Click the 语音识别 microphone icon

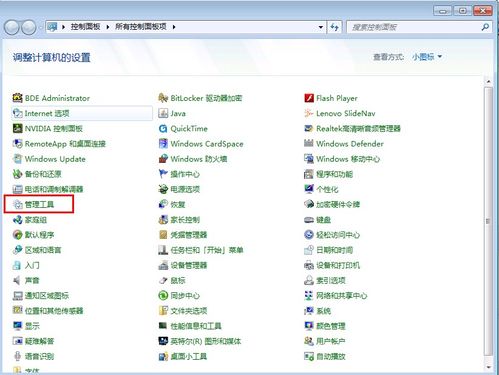[x=17, y=356]
